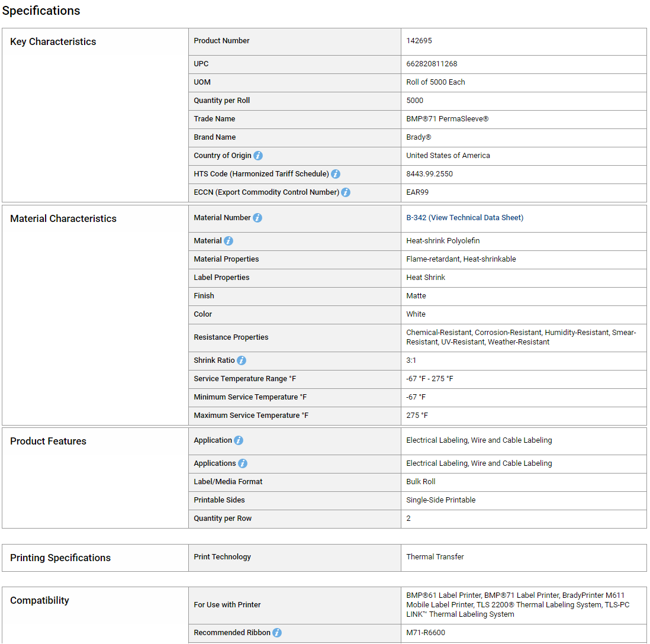
Task: Click info icon next to Material
Action: 229,241
